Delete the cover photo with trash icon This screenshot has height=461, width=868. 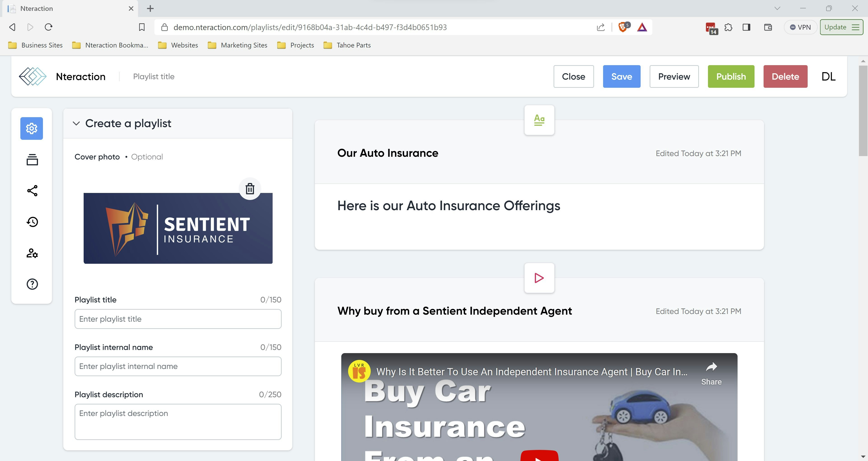(x=250, y=188)
